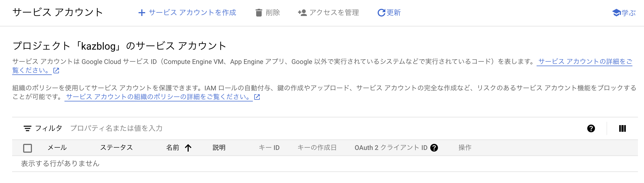
Task: Click the plus icon to create service account
Action: point(142,13)
